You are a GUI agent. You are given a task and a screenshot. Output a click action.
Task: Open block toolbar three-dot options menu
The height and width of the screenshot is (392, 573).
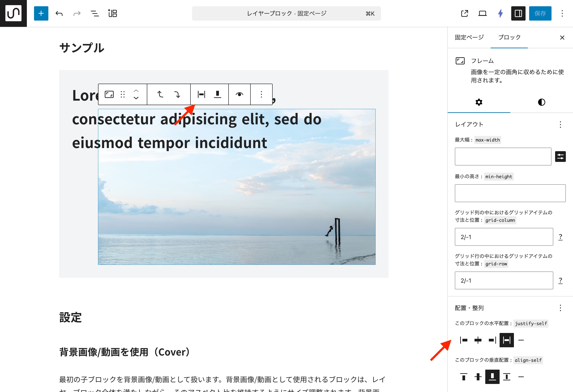click(261, 94)
